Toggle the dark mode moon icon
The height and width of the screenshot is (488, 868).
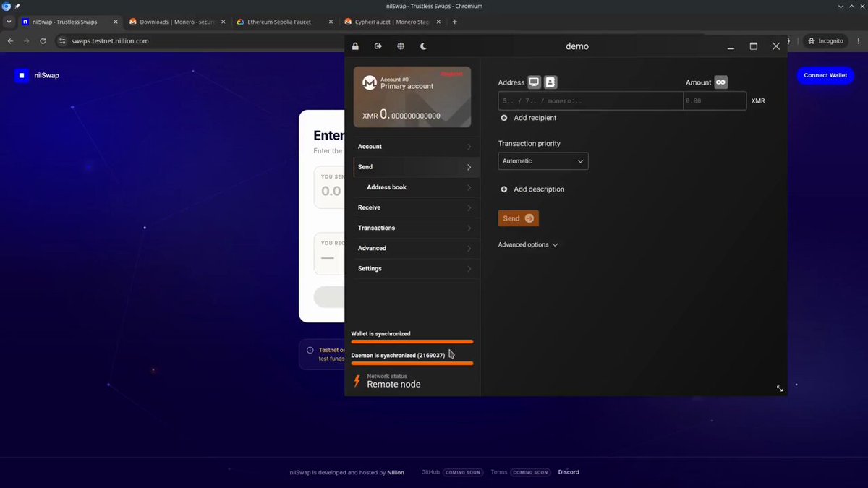(424, 46)
